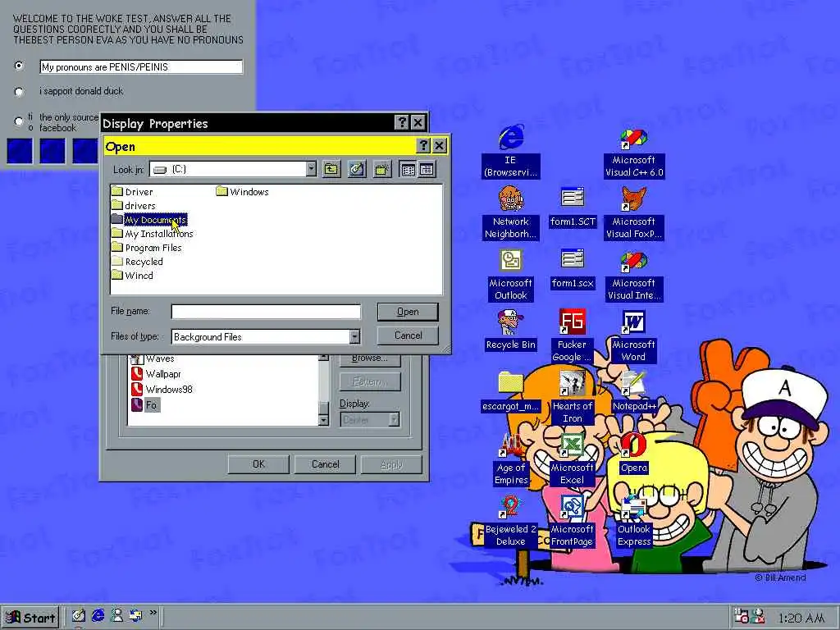Screen dimensions: 840x630
Task: Open the Display mode dropdown in Display Properties
Action: click(x=395, y=419)
